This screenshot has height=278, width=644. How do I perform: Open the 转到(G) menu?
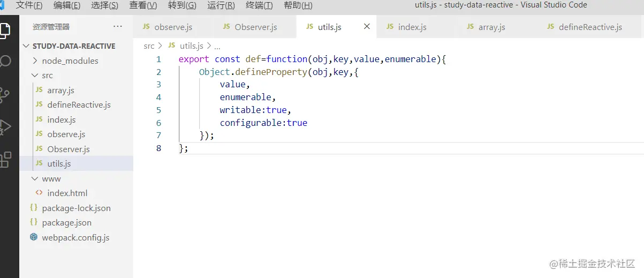[182, 5]
